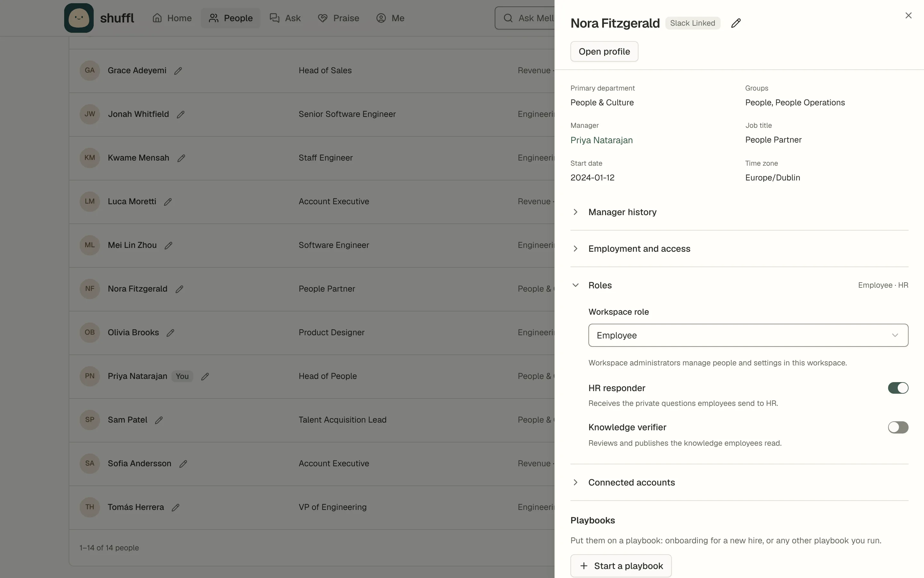The width and height of the screenshot is (924, 578).
Task: Click the You badge beside Priya Natarajan
Action: [x=182, y=376]
